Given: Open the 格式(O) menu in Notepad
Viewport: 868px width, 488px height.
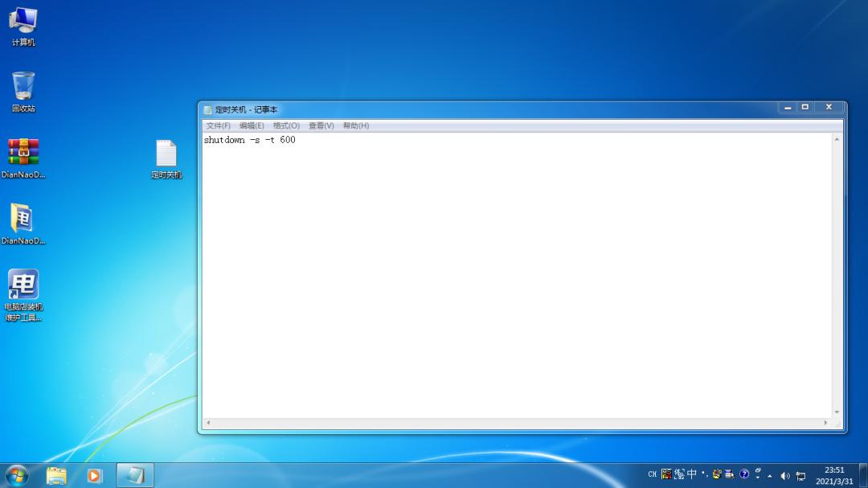Looking at the screenshot, I should pos(285,125).
